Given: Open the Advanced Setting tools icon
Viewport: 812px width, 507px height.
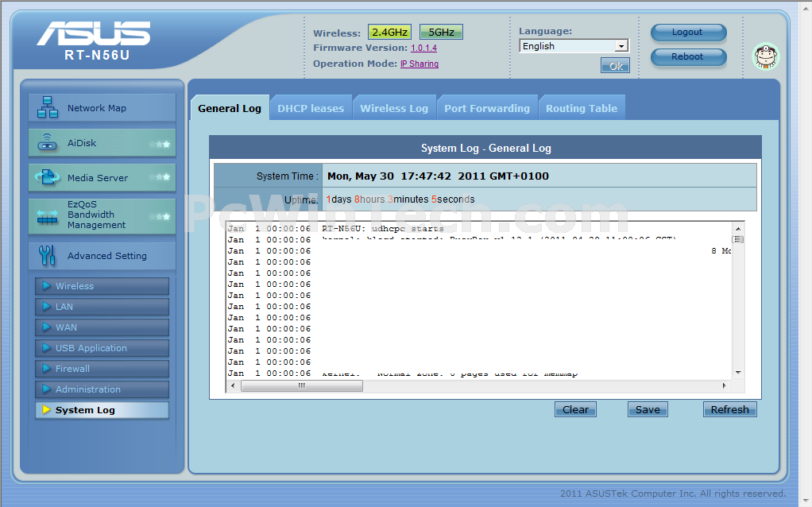Looking at the screenshot, I should 47,255.
